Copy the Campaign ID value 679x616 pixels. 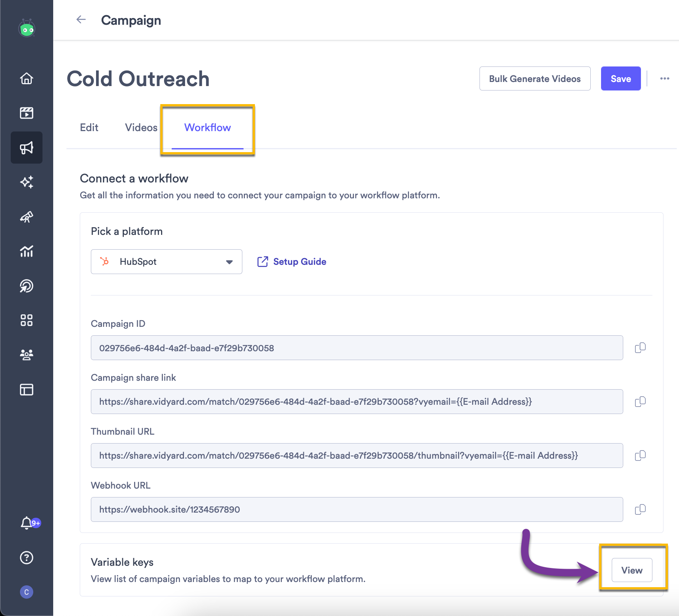[x=640, y=348]
